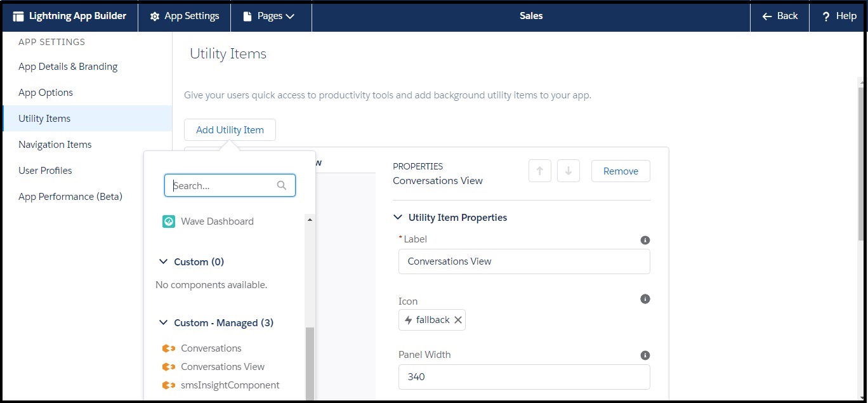868x403 pixels.
Task: Click the orange icon beside smsInsightComponent
Action: [x=169, y=385]
